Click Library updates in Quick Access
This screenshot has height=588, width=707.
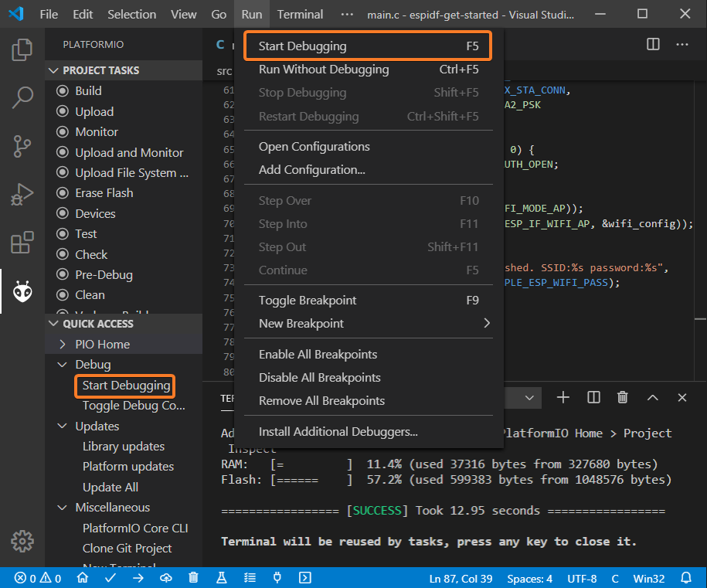[x=124, y=447]
